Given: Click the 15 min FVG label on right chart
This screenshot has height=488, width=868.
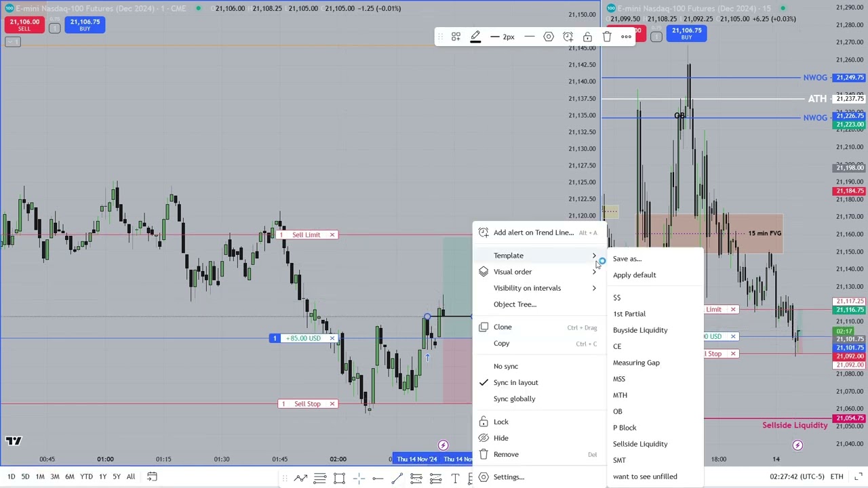Looking at the screenshot, I should (764, 233).
